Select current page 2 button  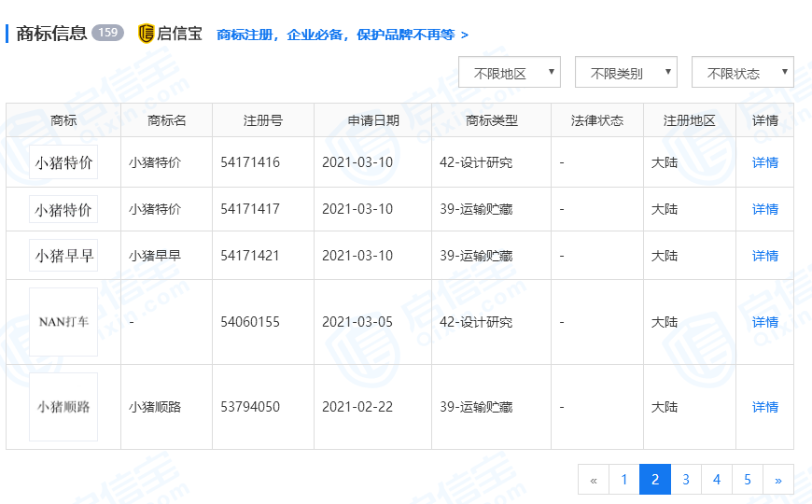click(655, 480)
